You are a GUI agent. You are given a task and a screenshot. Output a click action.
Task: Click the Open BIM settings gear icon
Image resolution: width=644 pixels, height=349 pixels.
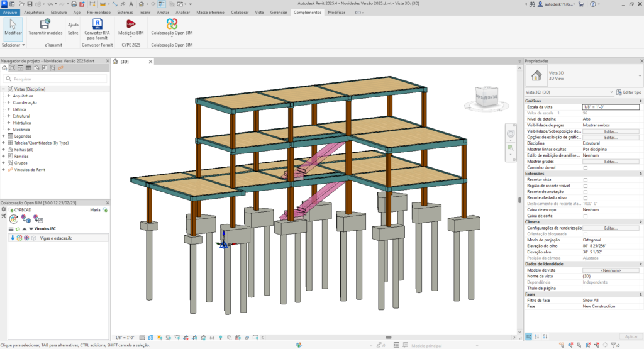click(x=4, y=209)
